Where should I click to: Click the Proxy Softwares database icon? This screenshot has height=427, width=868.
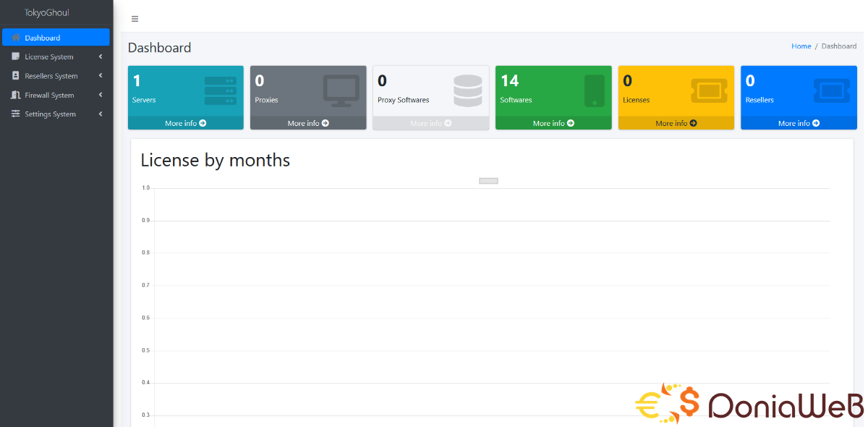click(467, 91)
